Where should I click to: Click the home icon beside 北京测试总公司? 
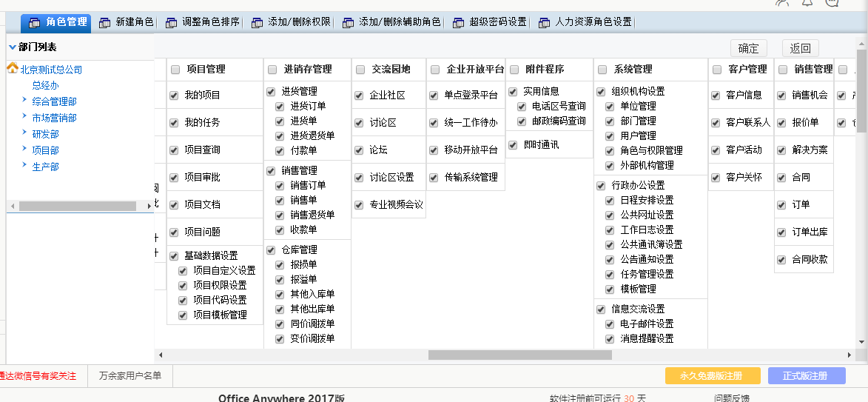(x=13, y=69)
